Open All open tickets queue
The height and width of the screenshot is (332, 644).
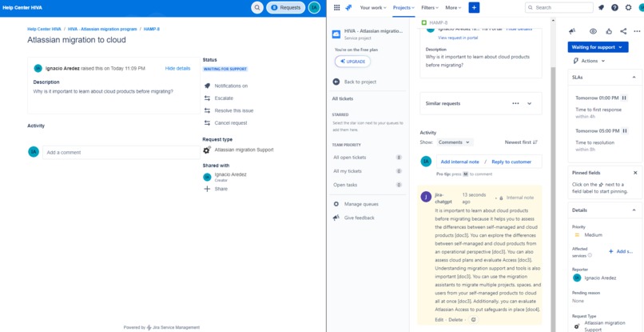pos(368,158)
